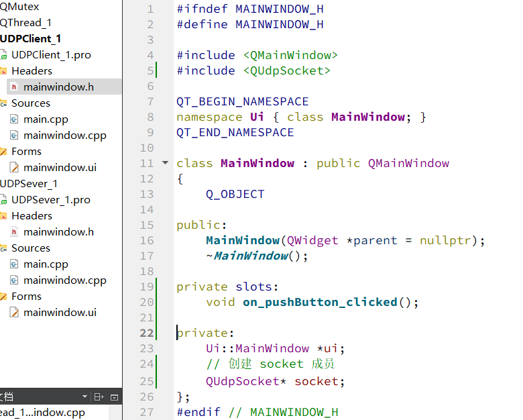Select Forms folder under UDPSever_1
Image resolution: width=523 pixels, height=420 pixels.
(26, 297)
